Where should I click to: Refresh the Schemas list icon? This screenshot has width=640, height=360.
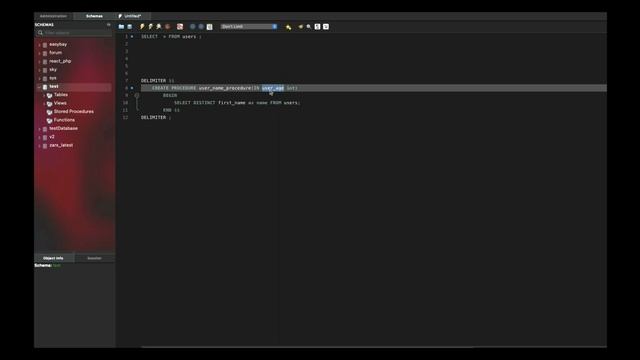109,24
